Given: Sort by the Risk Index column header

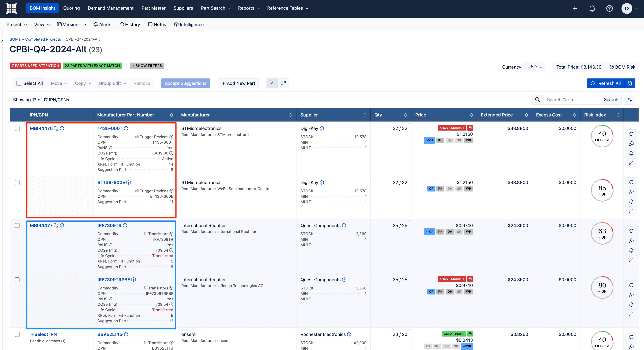Looking at the screenshot, I should click(x=602, y=115).
